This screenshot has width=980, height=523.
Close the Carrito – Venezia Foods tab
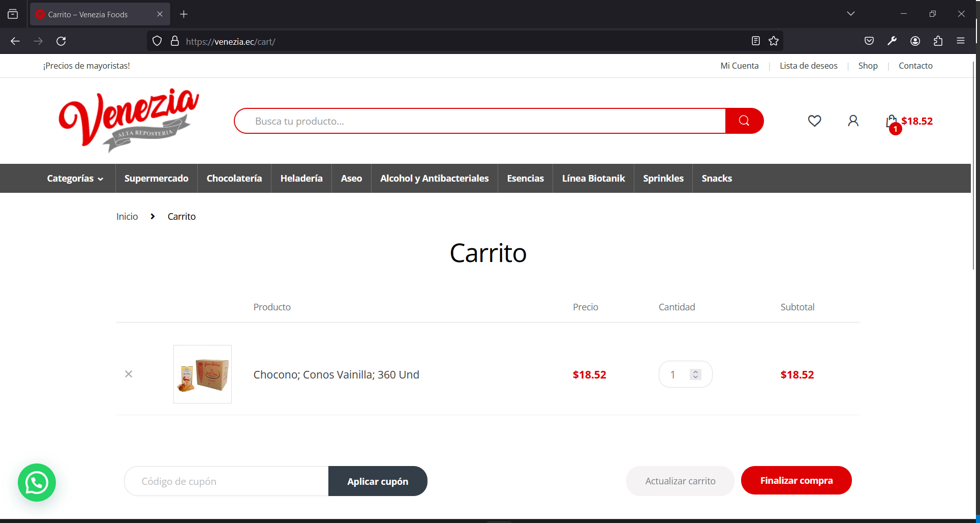(160, 14)
